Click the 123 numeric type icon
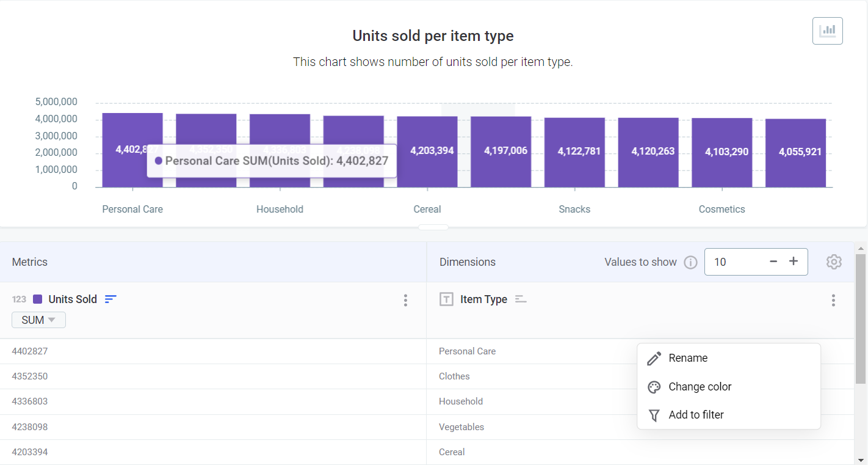 tap(19, 299)
